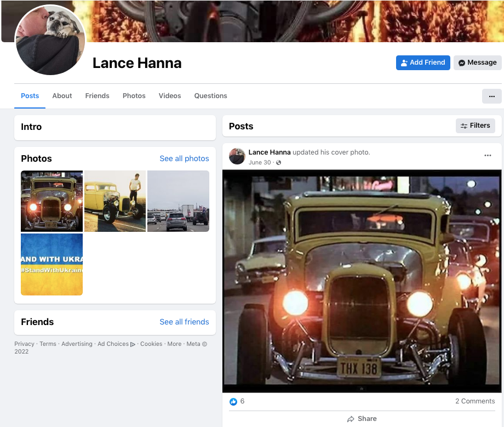View the large profile picture with pug
The width and height of the screenshot is (504, 427).
(x=50, y=40)
